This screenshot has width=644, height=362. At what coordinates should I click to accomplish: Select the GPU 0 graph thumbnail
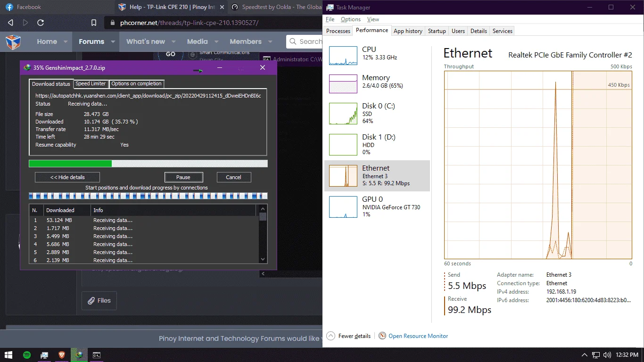click(x=343, y=207)
